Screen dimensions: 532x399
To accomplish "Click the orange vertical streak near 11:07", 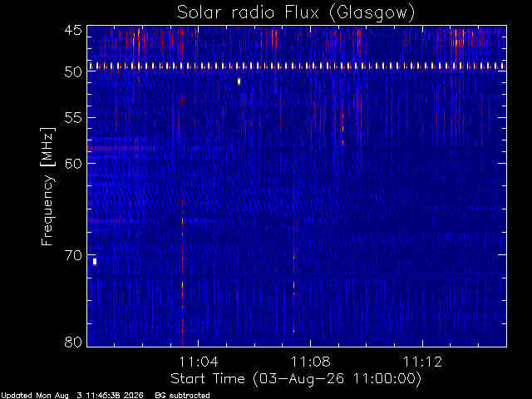I will (293, 275).
